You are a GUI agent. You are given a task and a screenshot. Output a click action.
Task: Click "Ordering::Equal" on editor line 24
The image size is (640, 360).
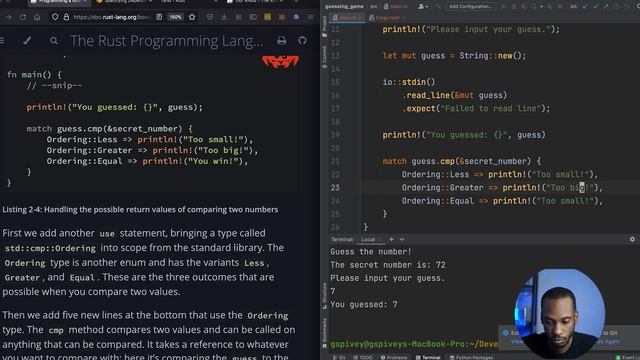click(x=438, y=201)
